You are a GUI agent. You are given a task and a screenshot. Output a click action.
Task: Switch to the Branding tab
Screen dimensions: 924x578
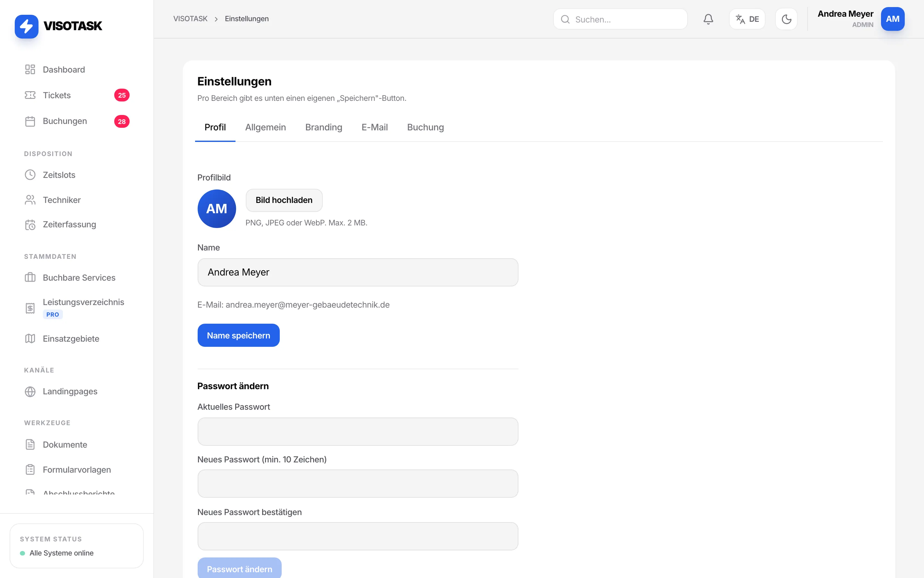point(323,127)
